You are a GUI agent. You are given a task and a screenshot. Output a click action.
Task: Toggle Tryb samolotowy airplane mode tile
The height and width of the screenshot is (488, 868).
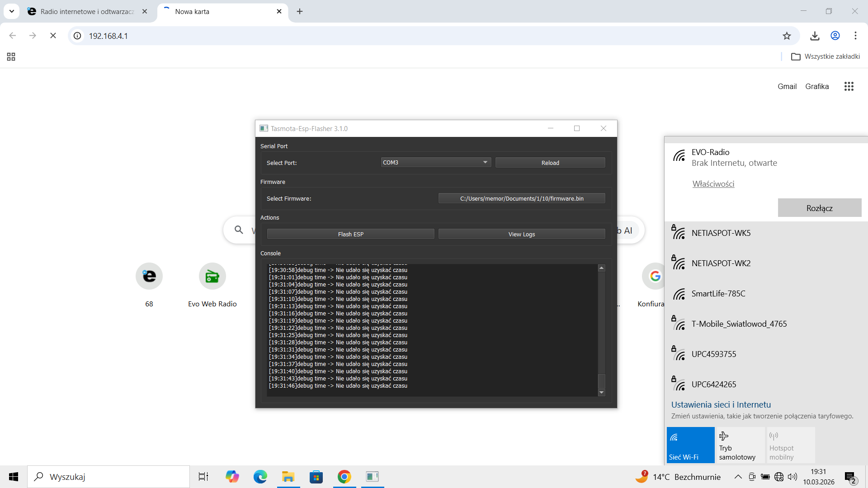[x=740, y=445]
